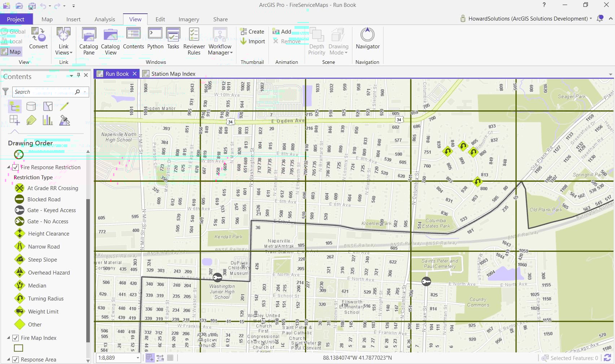Select List By Selection in Contents
The height and width of the screenshot is (364, 615).
(48, 106)
